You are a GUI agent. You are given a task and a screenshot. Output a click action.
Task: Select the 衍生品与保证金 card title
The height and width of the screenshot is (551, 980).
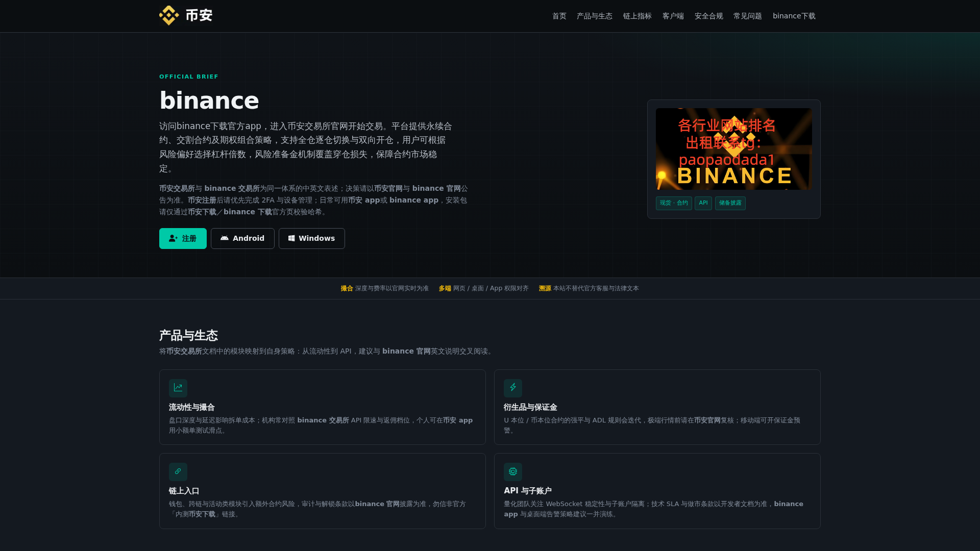pyautogui.click(x=530, y=407)
